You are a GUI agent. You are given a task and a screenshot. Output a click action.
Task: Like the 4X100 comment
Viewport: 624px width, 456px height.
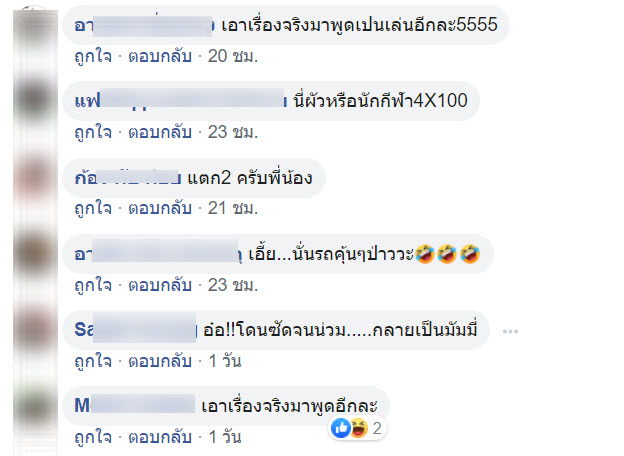point(93,132)
